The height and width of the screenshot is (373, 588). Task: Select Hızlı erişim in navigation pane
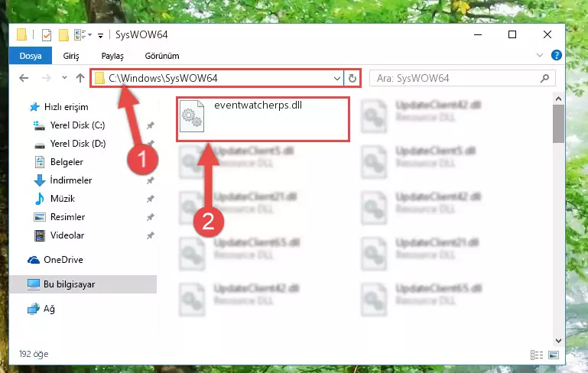pos(66,107)
